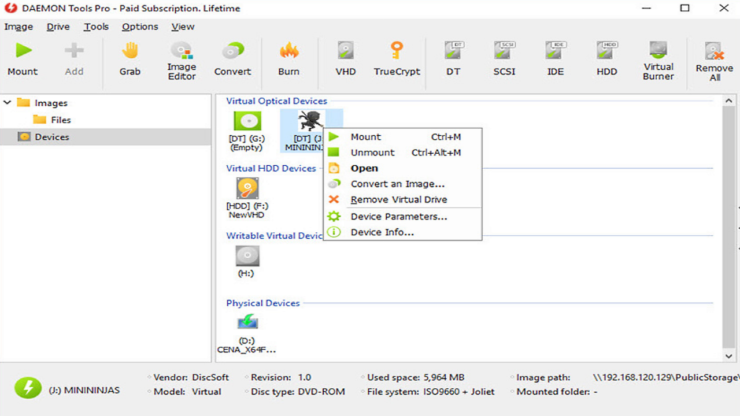Choose Mount from the context menu
The height and width of the screenshot is (416, 740).
(x=403, y=137)
